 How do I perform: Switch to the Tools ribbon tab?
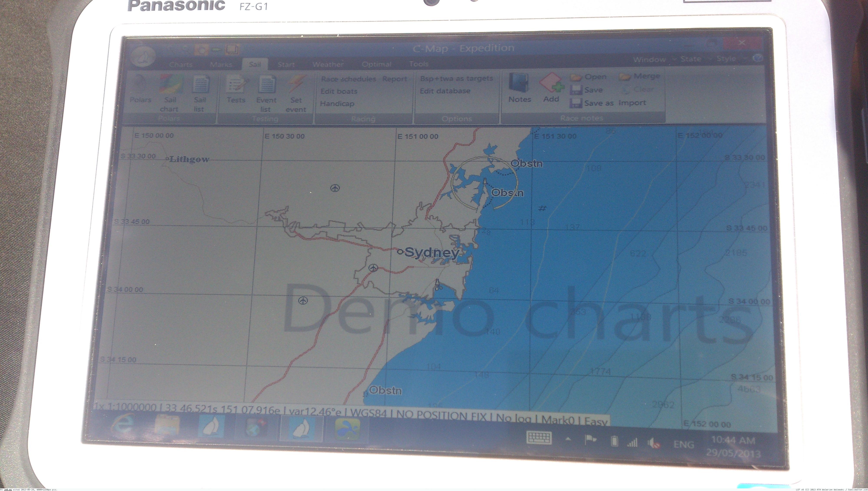[x=419, y=64]
